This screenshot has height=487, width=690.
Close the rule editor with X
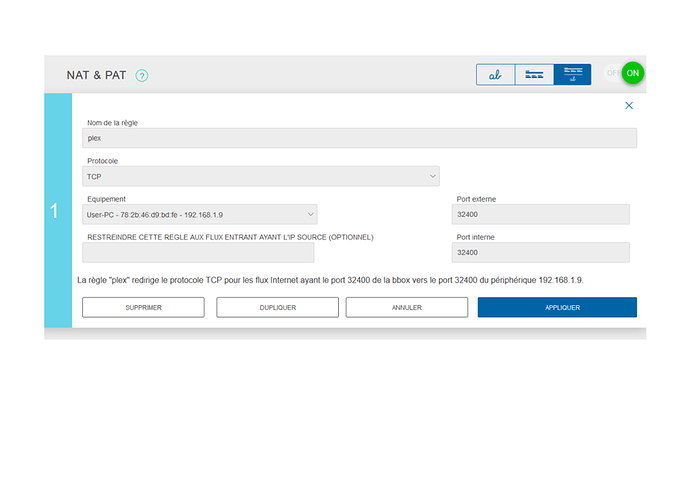point(629,106)
